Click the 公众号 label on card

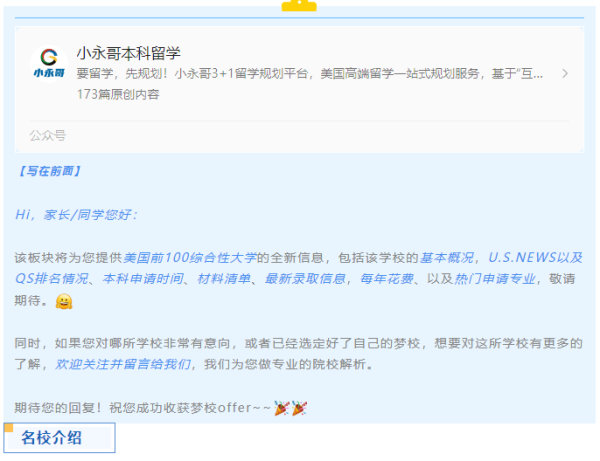click(48, 135)
